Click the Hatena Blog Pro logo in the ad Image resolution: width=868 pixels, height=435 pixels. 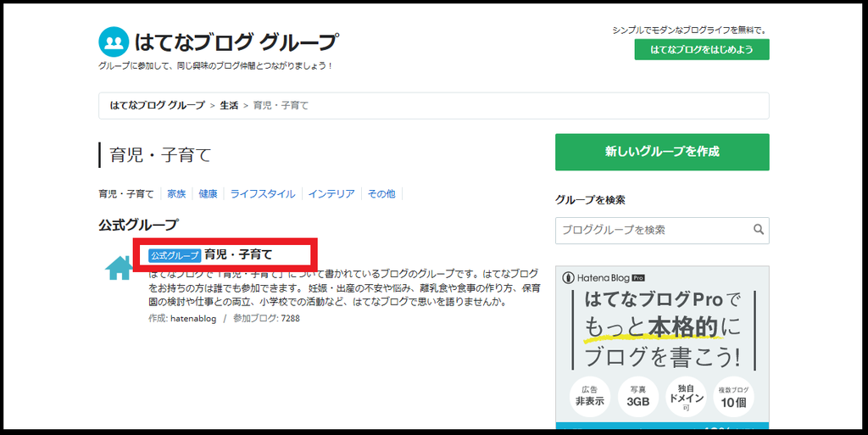tap(604, 278)
